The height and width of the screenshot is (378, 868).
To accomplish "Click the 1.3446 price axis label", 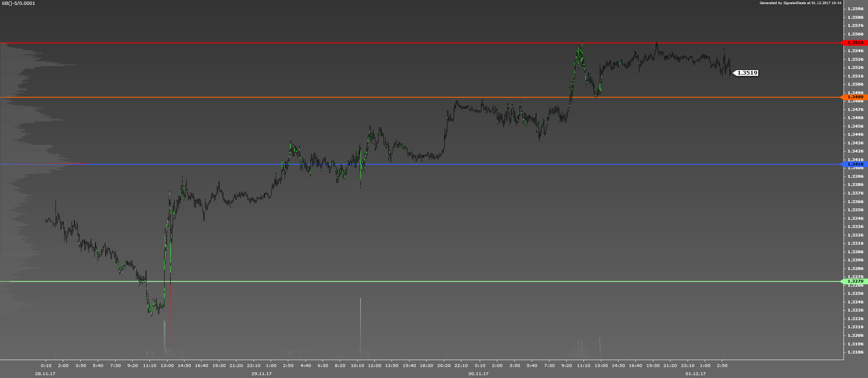I will pyautogui.click(x=855, y=134).
